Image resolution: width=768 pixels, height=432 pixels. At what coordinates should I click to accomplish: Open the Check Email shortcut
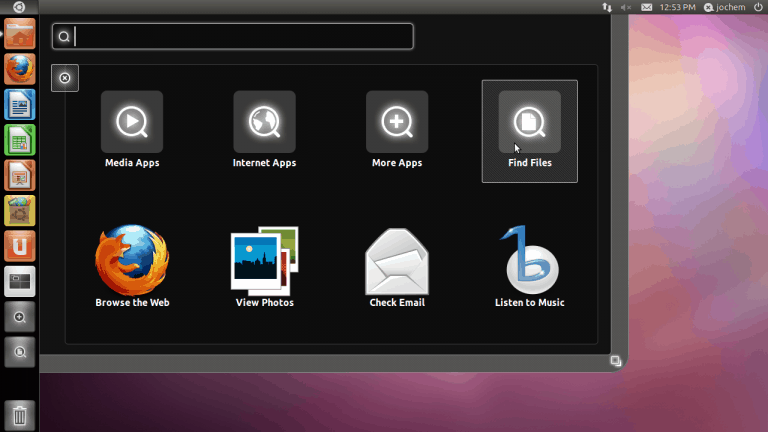[x=397, y=267]
